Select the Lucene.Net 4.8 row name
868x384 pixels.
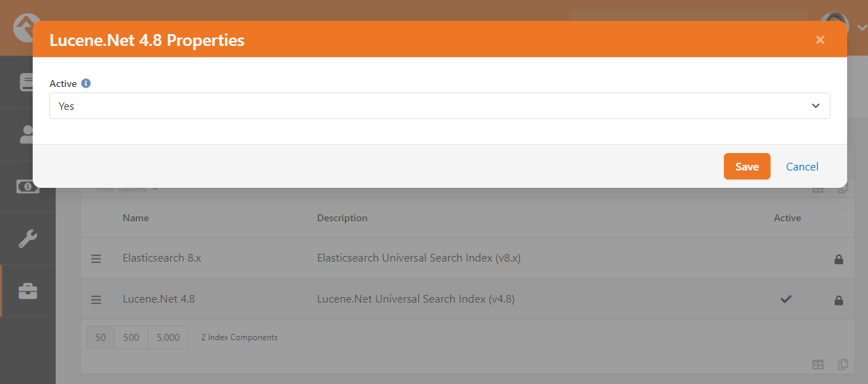pos(159,299)
